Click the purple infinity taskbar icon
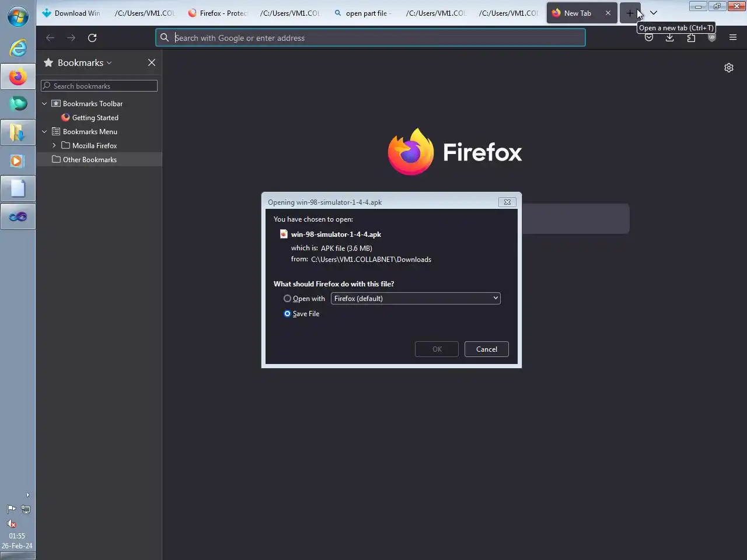 pyautogui.click(x=18, y=216)
